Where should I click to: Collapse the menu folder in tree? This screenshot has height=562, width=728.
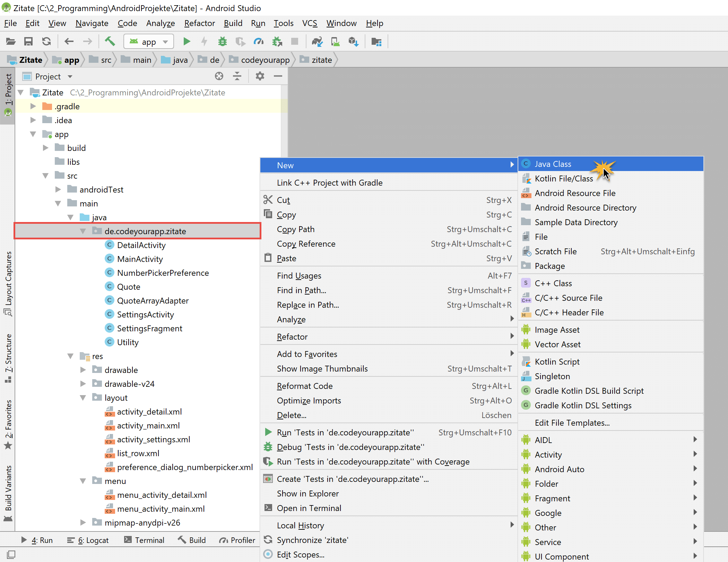[83, 481]
